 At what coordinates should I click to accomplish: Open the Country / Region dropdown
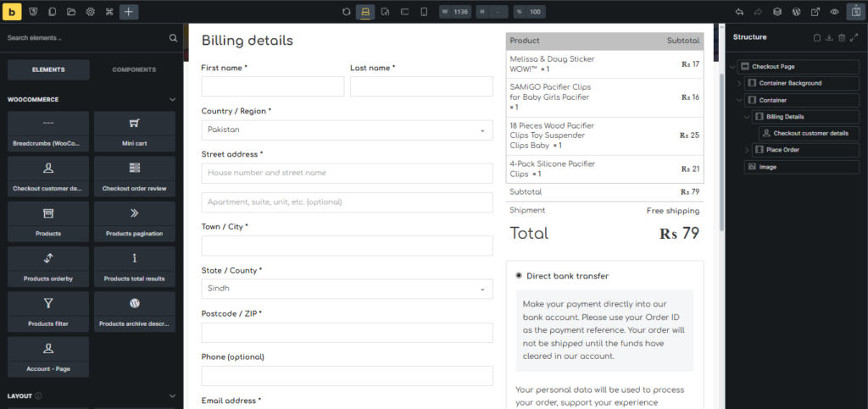pos(347,130)
